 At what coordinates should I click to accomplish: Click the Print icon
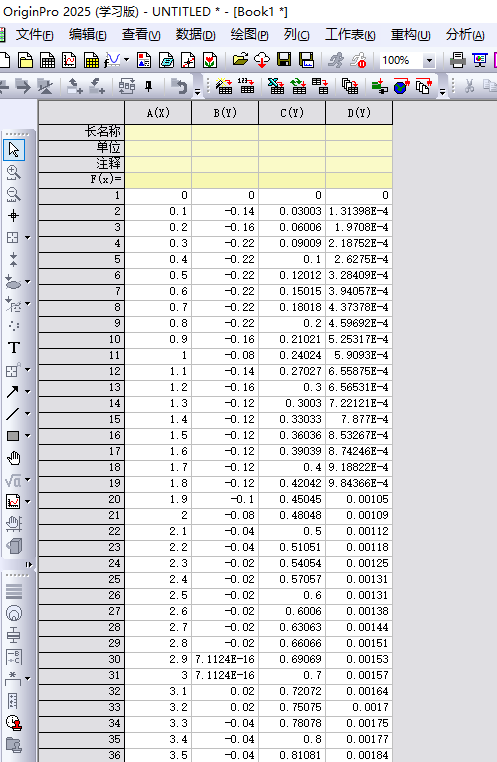tap(457, 60)
